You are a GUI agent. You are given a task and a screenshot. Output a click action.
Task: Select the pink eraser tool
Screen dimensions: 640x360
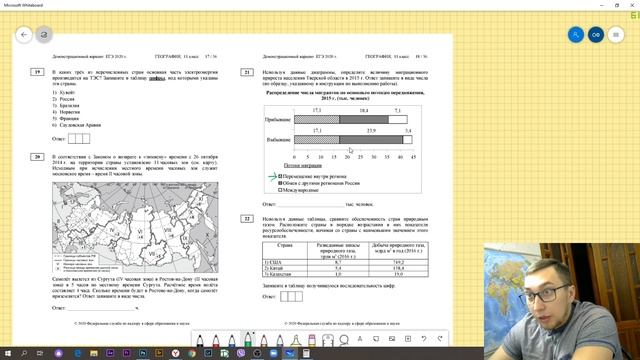pos(312,340)
